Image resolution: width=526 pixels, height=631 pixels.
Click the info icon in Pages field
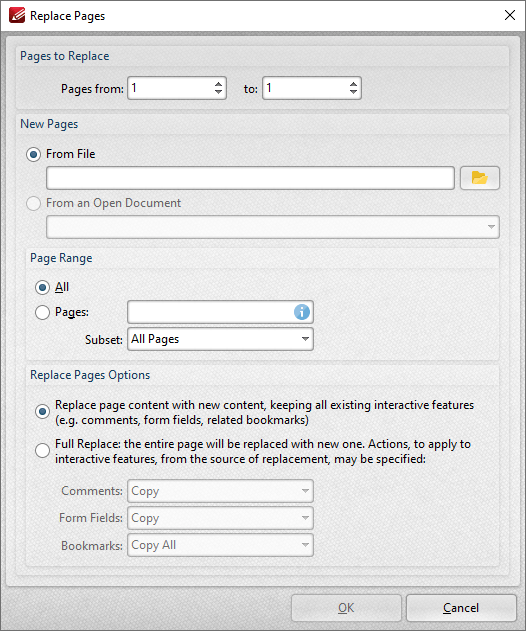click(302, 312)
